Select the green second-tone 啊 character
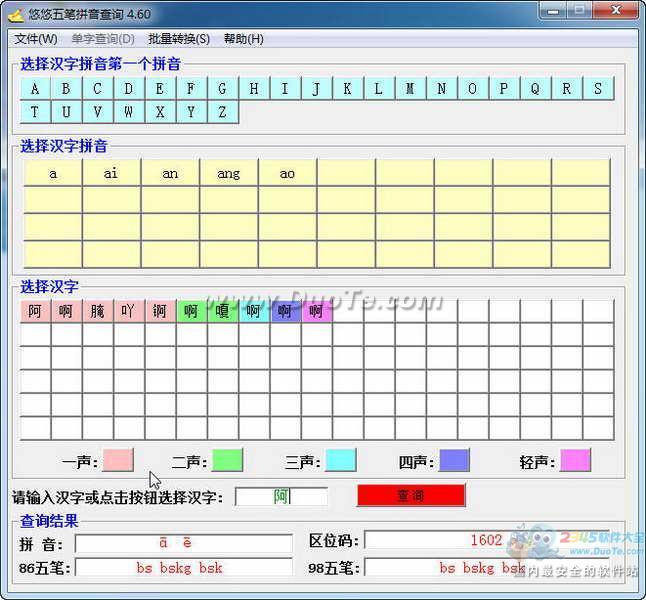646x600 pixels. tap(192, 311)
